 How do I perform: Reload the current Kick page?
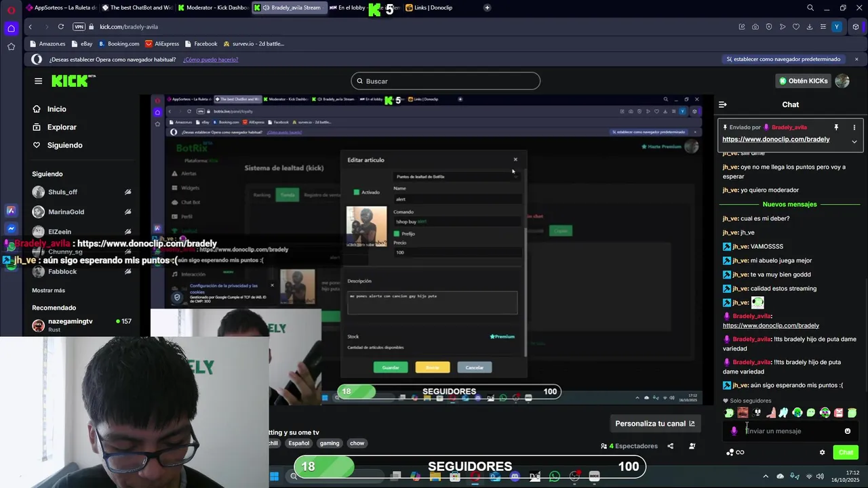pos(61,26)
